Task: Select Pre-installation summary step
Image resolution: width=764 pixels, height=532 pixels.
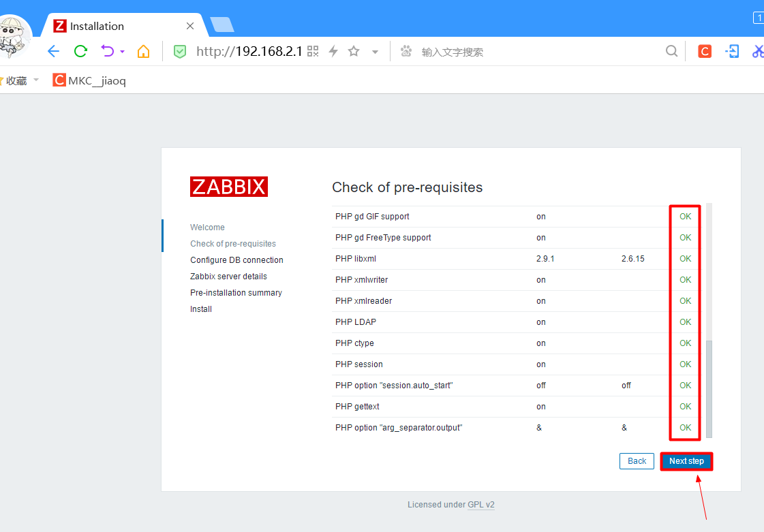Action: (236, 293)
